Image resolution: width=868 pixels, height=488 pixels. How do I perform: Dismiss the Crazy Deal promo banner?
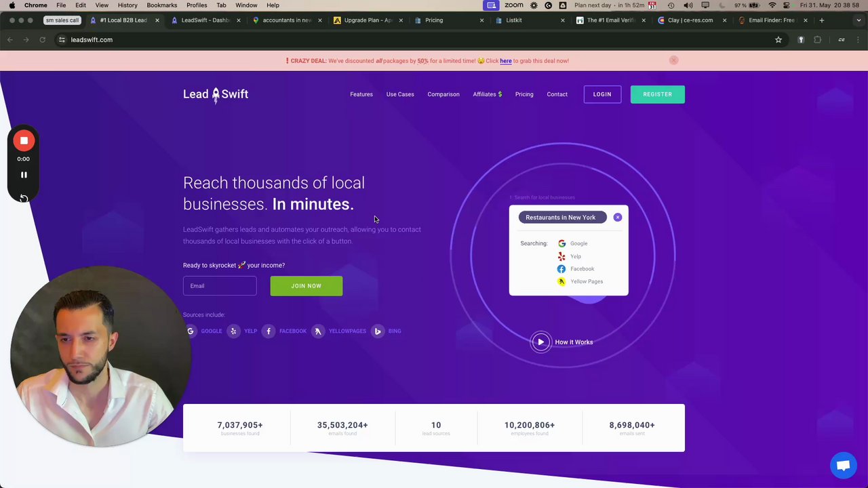pos(673,60)
